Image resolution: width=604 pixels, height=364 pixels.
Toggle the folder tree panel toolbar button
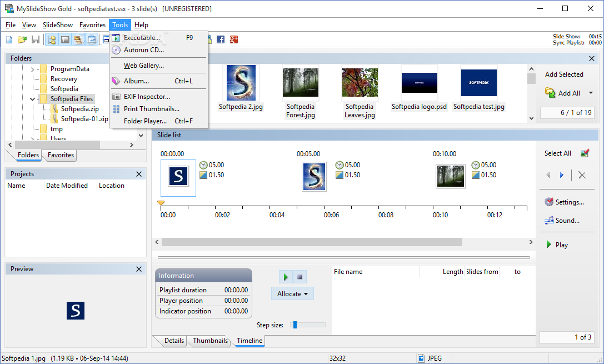click(52, 39)
